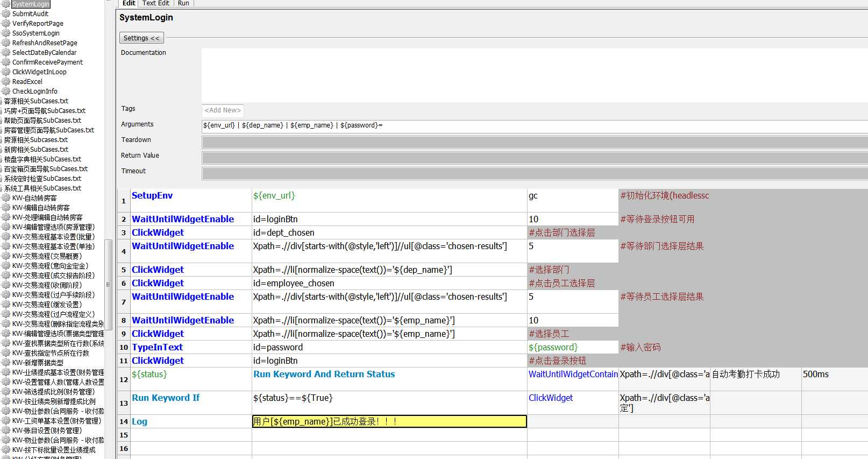
Task: Select the id=dept_chosen cell
Action: click(389, 232)
